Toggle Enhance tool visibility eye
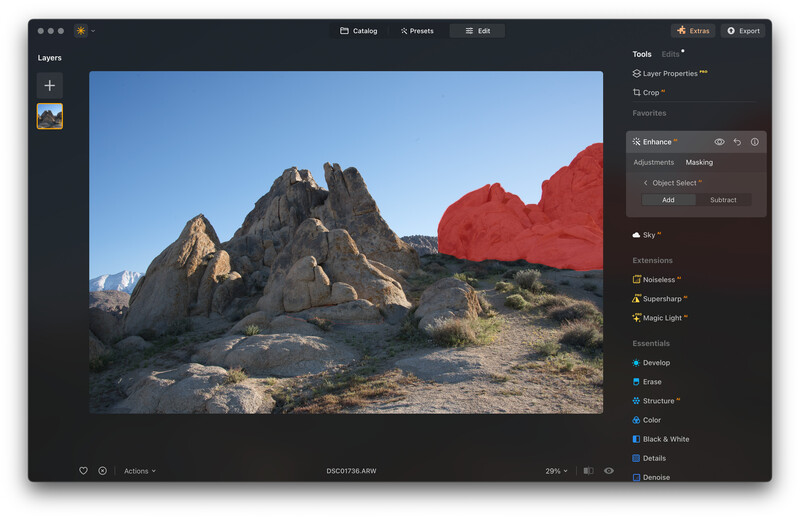Image resolution: width=800 pixels, height=519 pixels. click(719, 142)
